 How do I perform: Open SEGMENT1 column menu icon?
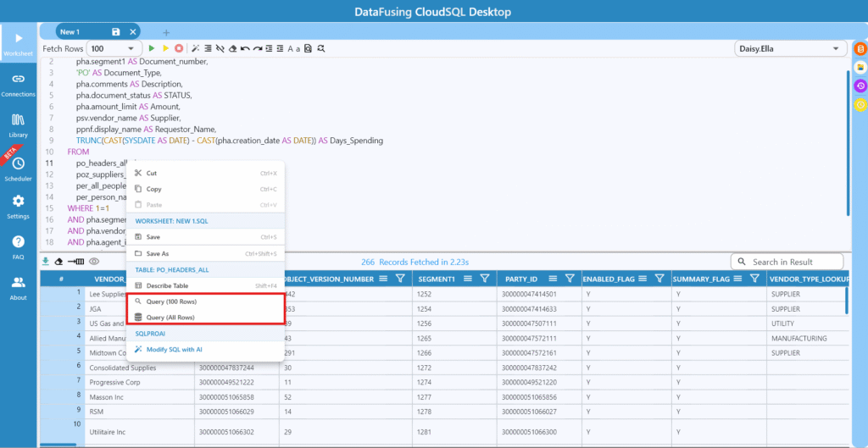pyautogui.click(x=467, y=279)
